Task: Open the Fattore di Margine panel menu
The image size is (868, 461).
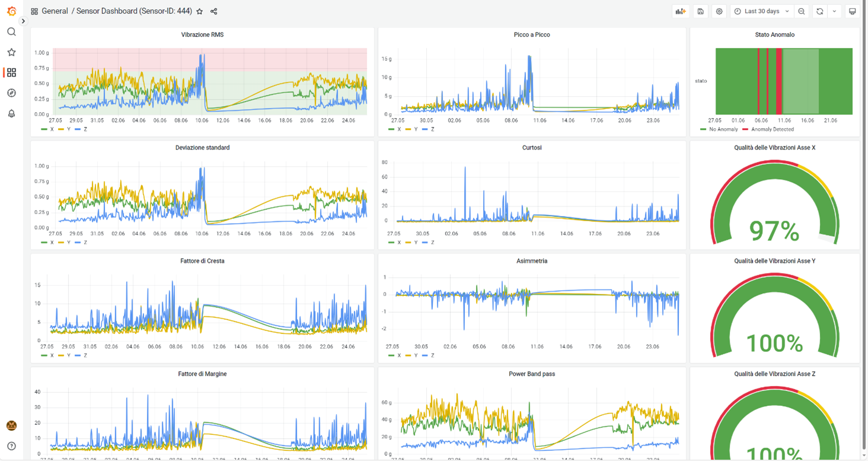Action: click(x=202, y=374)
